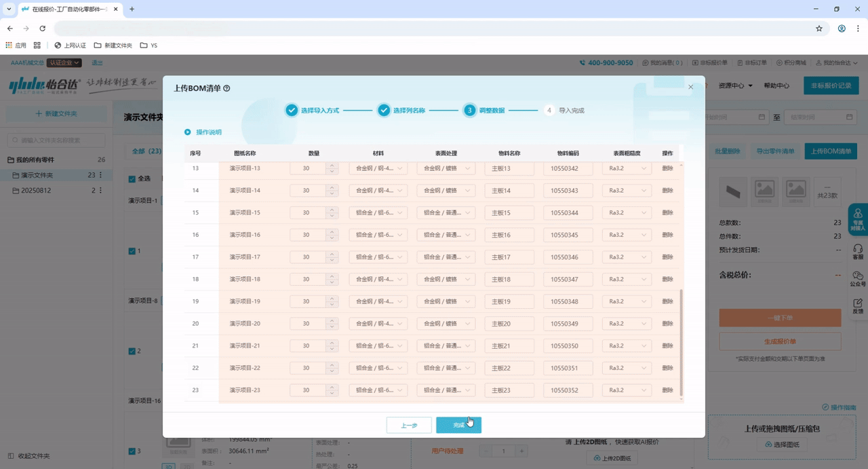Reload the page with browser refresh icon

[42, 29]
